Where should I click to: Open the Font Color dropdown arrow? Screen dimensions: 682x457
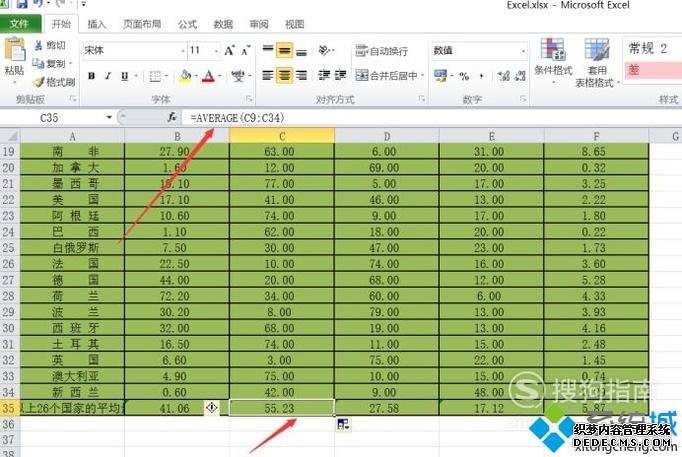219,77
